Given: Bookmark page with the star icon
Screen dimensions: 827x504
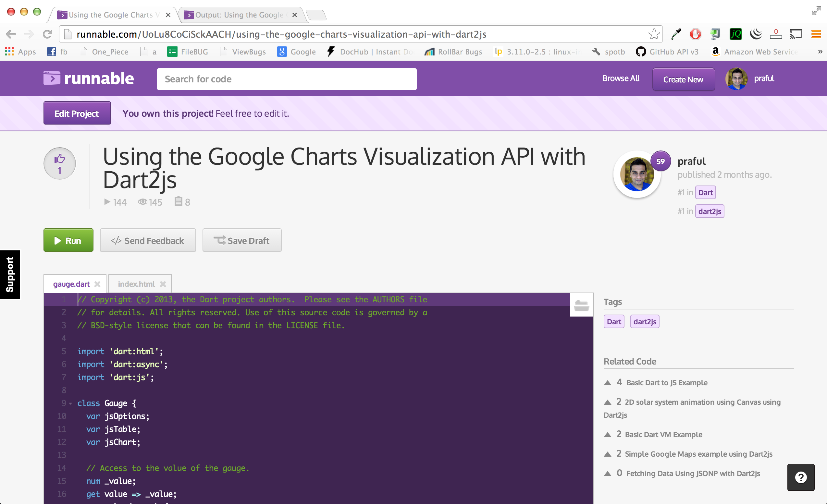Looking at the screenshot, I should click(654, 34).
